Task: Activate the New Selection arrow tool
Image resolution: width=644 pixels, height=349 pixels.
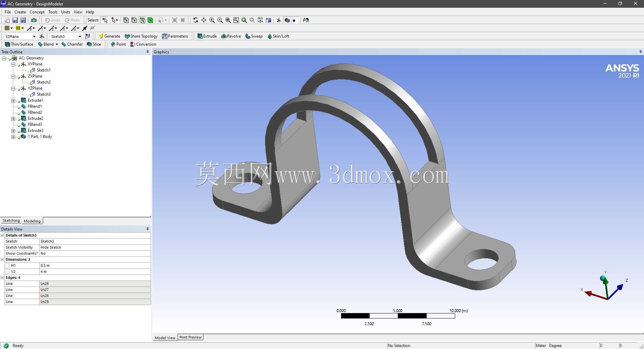Action: pos(105,20)
